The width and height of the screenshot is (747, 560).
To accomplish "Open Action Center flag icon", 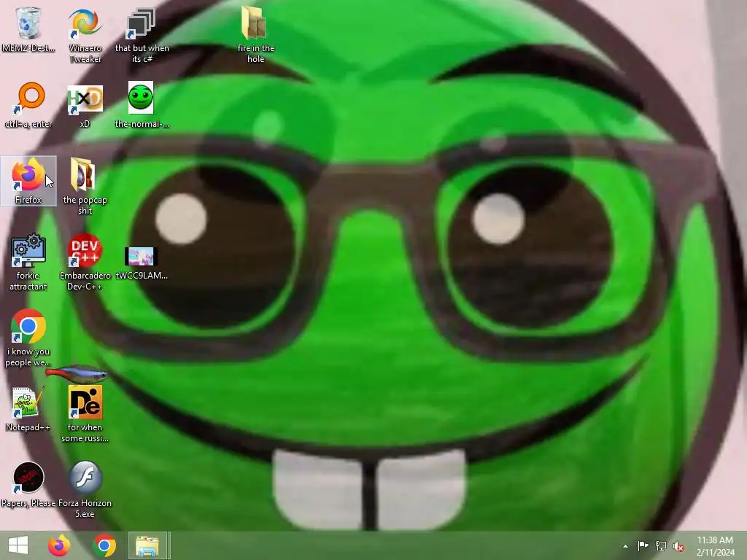I will [x=643, y=546].
